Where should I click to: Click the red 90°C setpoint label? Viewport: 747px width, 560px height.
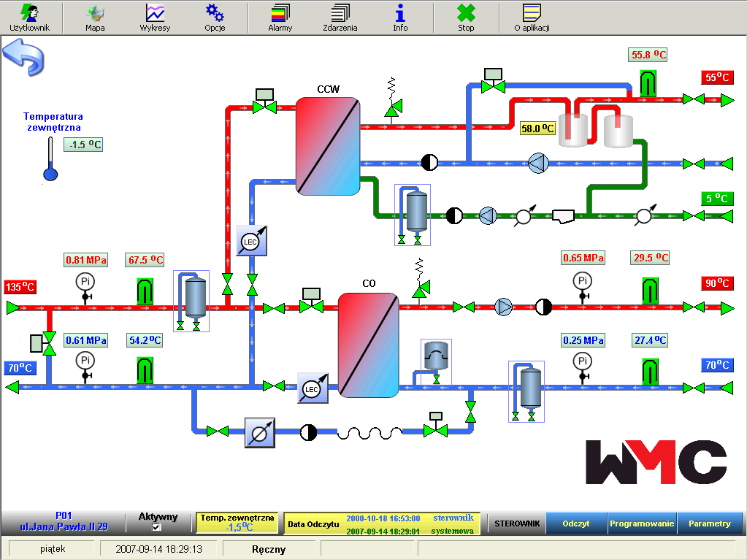point(717,283)
